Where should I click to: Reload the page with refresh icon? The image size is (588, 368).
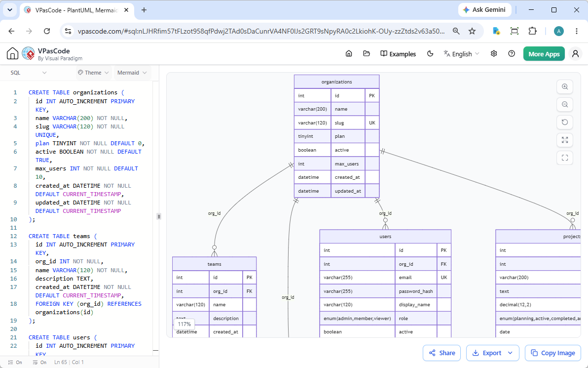click(x=47, y=31)
